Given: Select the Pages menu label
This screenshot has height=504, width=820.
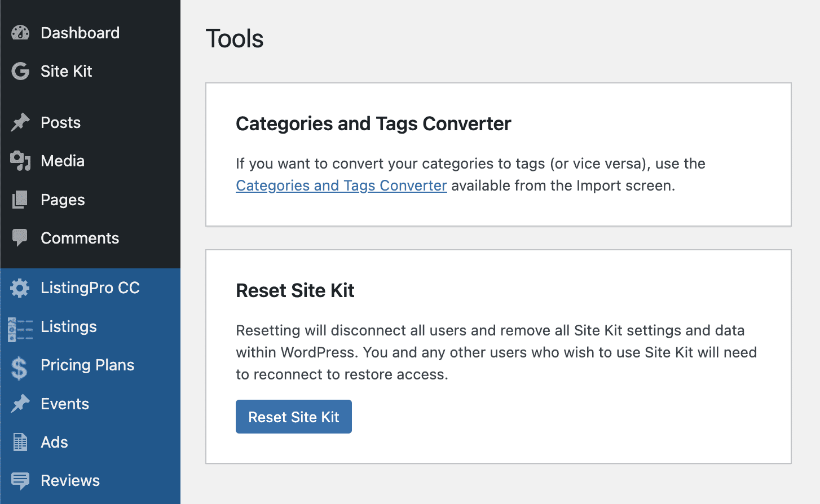Looking at the screenshot, I should tap(63, 200).
